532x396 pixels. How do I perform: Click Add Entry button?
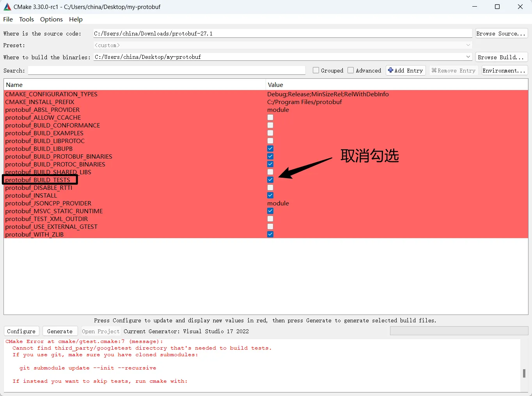[x=406, y=71]
